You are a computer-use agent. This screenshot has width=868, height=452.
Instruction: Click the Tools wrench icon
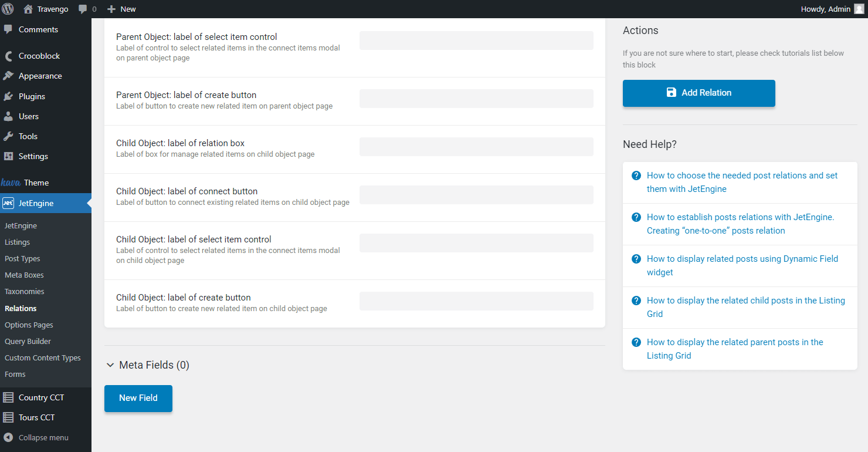(8, 136)
